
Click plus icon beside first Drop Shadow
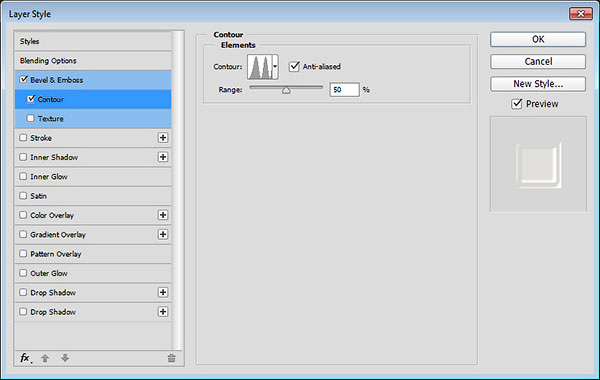(163, 292)
